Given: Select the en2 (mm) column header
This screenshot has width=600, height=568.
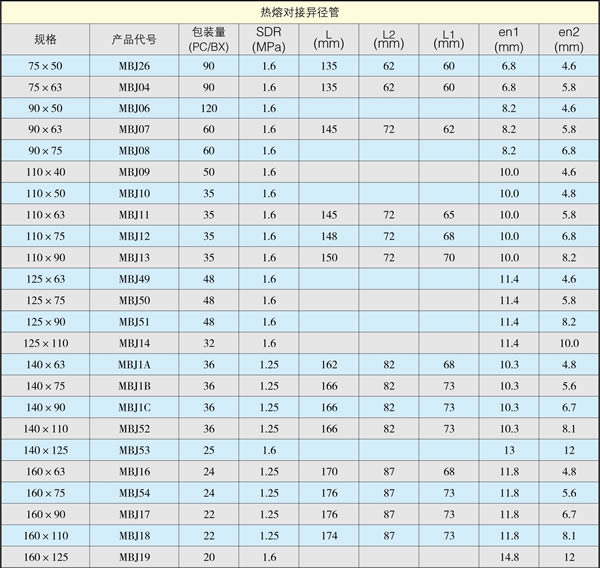Looking at the screenshot, I should 569,39.
